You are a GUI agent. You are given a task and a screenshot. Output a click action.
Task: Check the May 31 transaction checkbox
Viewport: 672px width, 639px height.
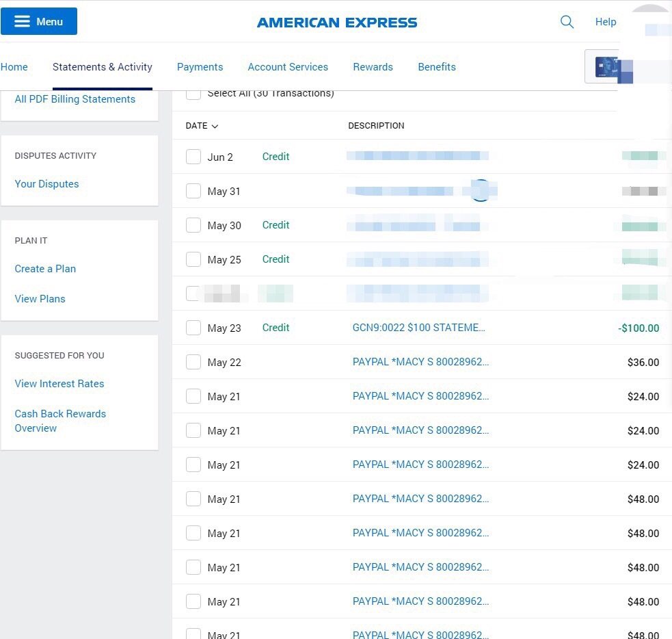point(193,191)
